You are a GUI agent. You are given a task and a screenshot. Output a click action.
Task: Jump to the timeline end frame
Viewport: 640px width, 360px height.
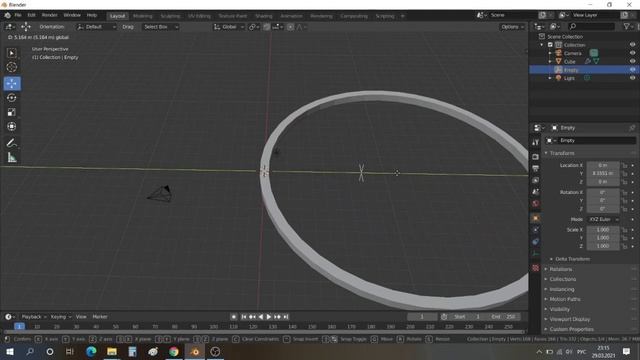click(286, 317)
